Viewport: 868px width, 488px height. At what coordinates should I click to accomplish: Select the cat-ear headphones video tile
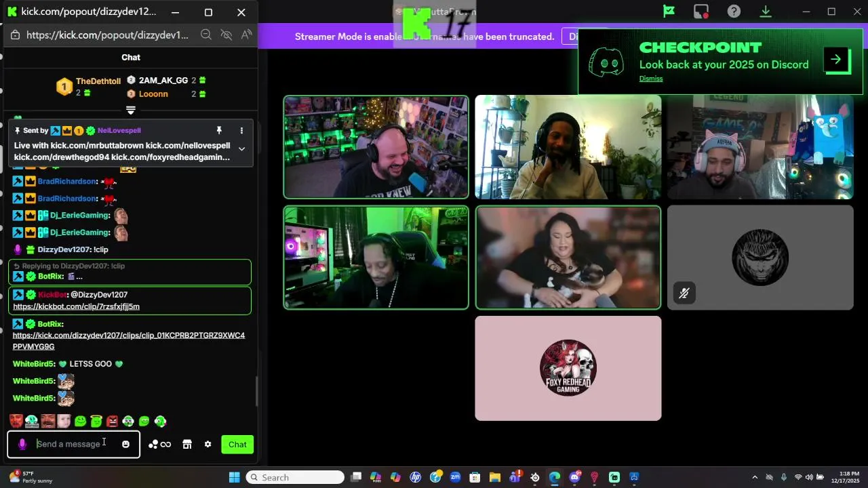click(760, 147)
